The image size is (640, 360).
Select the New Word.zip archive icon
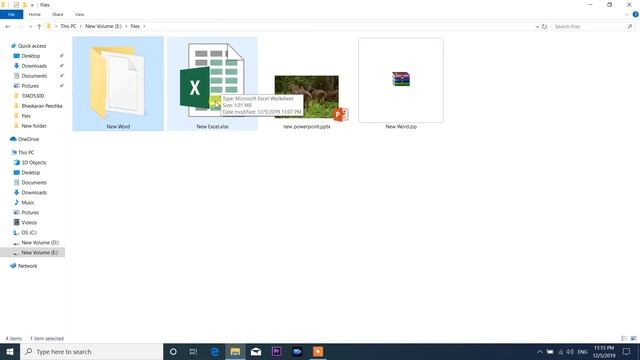401,79
